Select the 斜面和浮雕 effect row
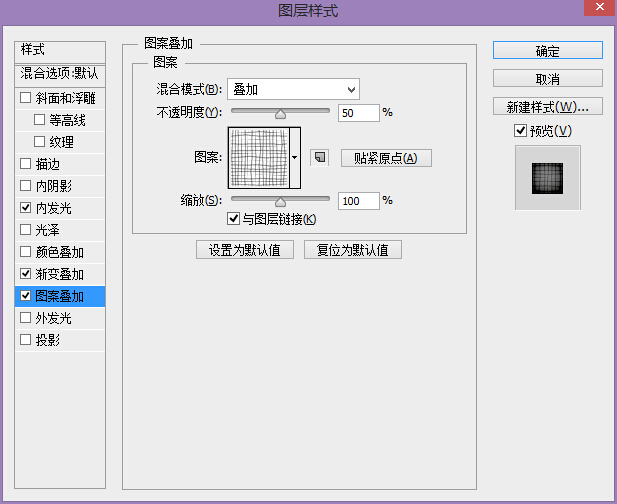Viewport: 617px width, 504px height. tap(60, 98)
